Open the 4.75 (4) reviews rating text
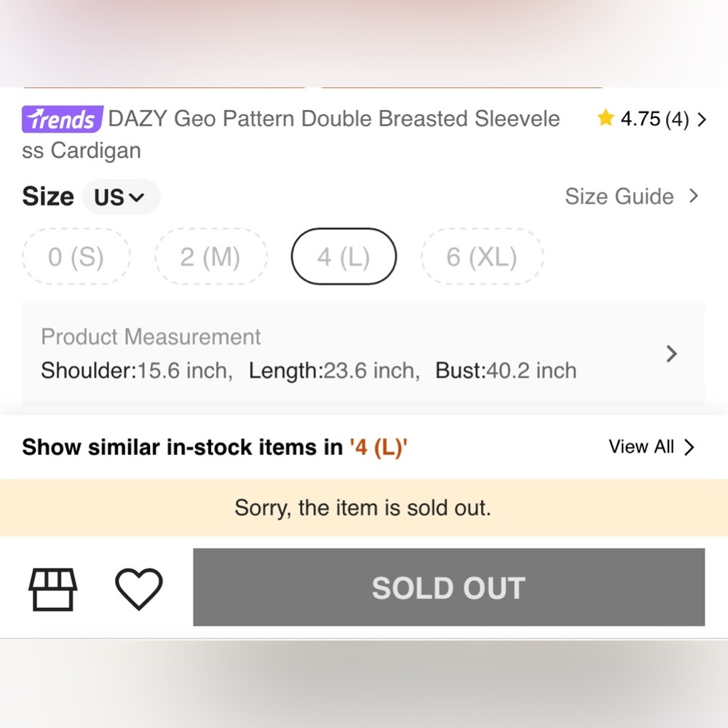728x728 pixels. (654, 119)
